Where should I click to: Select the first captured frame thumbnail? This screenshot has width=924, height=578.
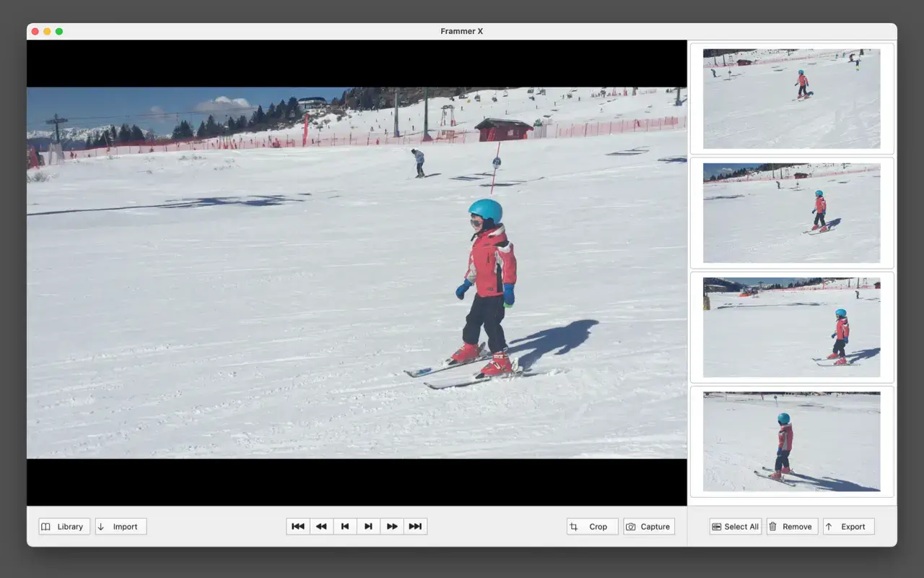[x=791, y=99]
